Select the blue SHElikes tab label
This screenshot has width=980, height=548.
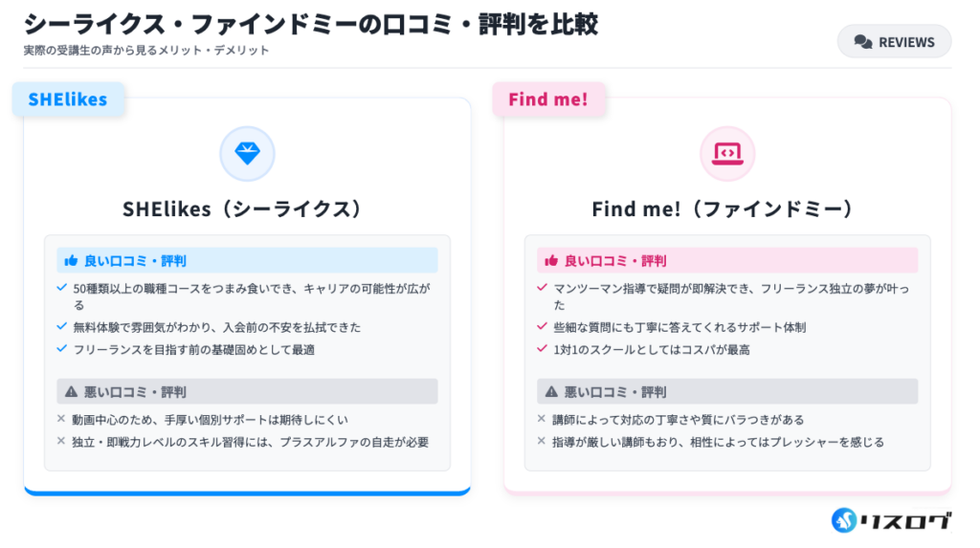click(x=68, y=99)
